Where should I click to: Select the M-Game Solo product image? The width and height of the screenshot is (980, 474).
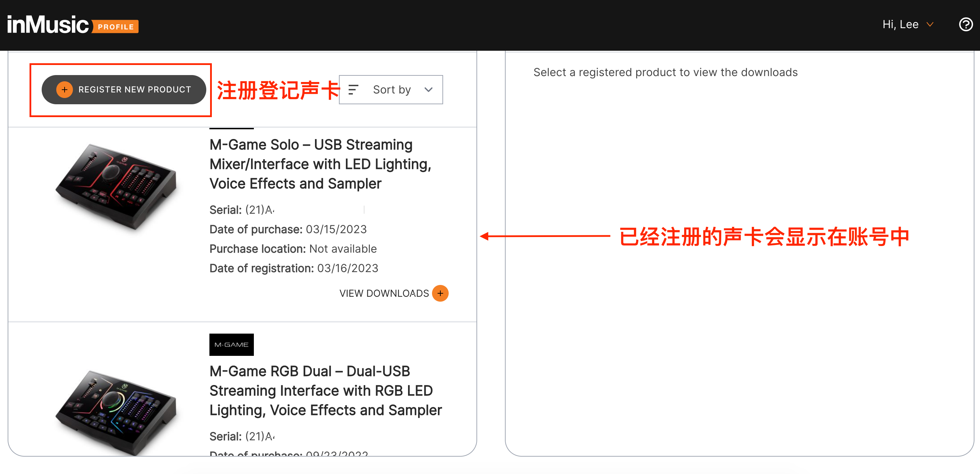[116, 187]
